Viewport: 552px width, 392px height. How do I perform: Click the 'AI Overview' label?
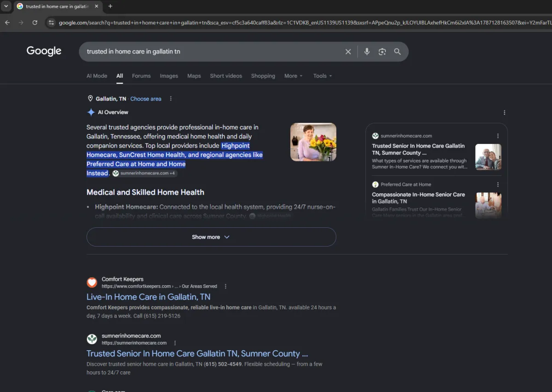[x=113, y=112]
